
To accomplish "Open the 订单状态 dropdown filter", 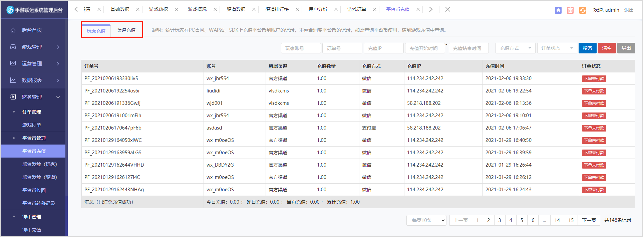I will [x=557, y=48].
